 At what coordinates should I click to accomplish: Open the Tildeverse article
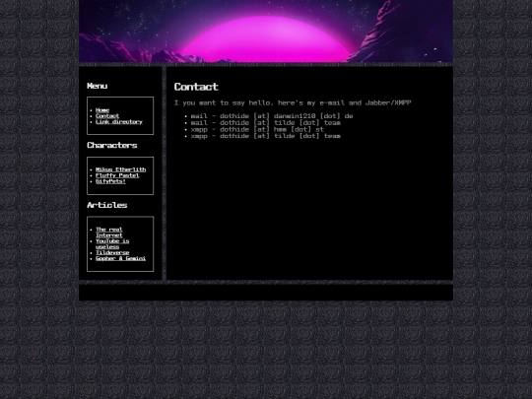pyautogui.click(x=112, y=253)
